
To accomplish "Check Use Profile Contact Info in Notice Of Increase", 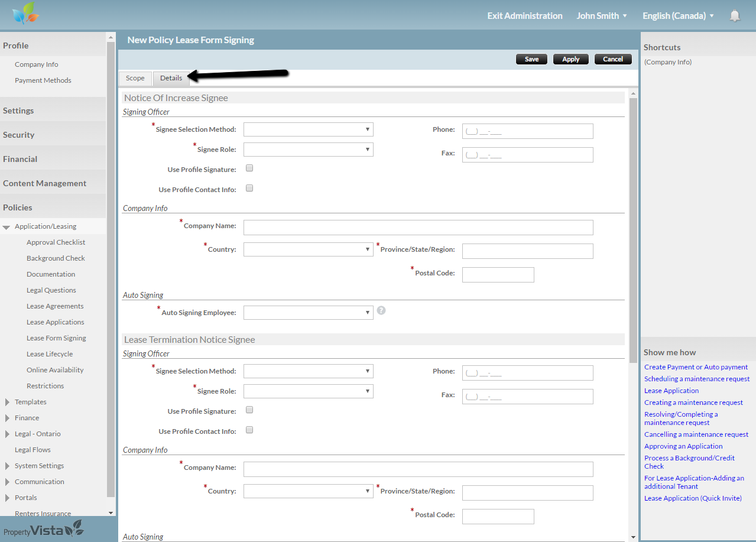I will (249, 189).
